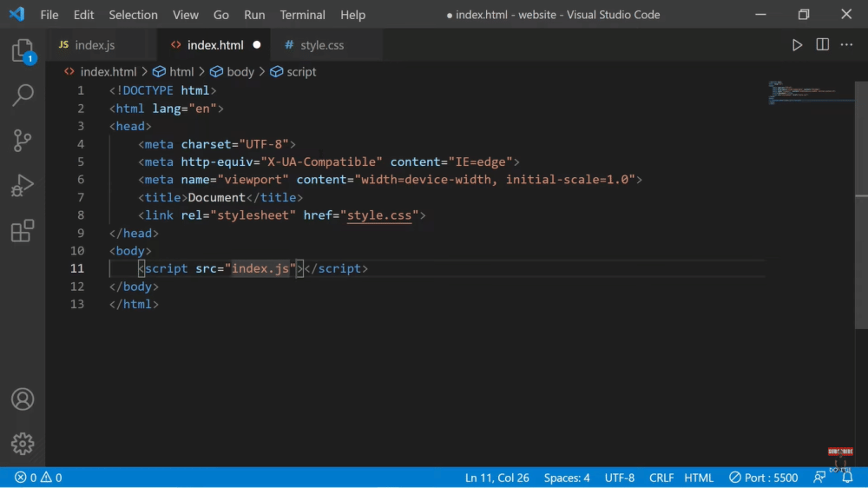Split the editor to the right
Viewport: 868px width, 488px height.
[x=822, y=45]
